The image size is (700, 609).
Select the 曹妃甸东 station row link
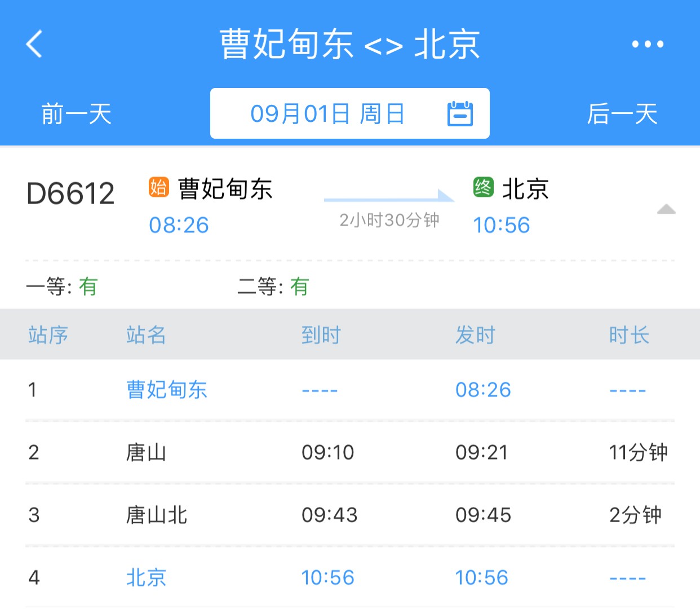(167, 390)
